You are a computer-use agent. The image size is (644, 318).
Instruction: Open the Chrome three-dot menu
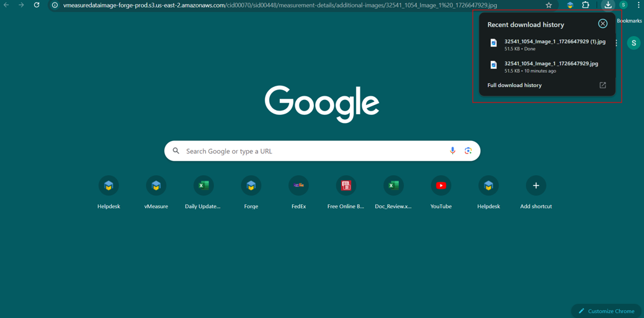639,5
